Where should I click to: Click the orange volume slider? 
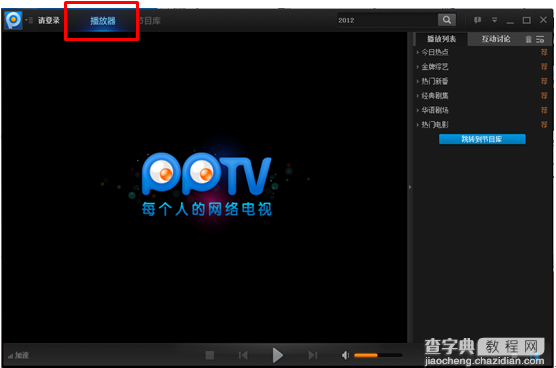coord(378,355)
